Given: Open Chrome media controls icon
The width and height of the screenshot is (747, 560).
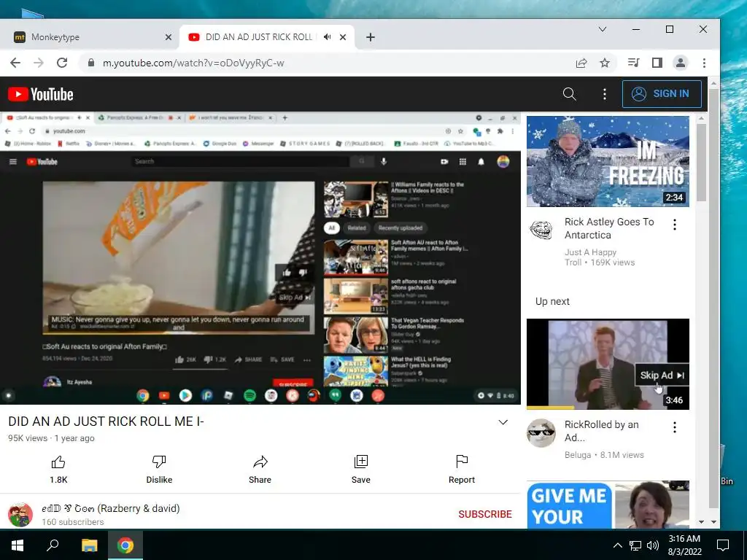Looking at the screenshot, I should pos(634,63).
